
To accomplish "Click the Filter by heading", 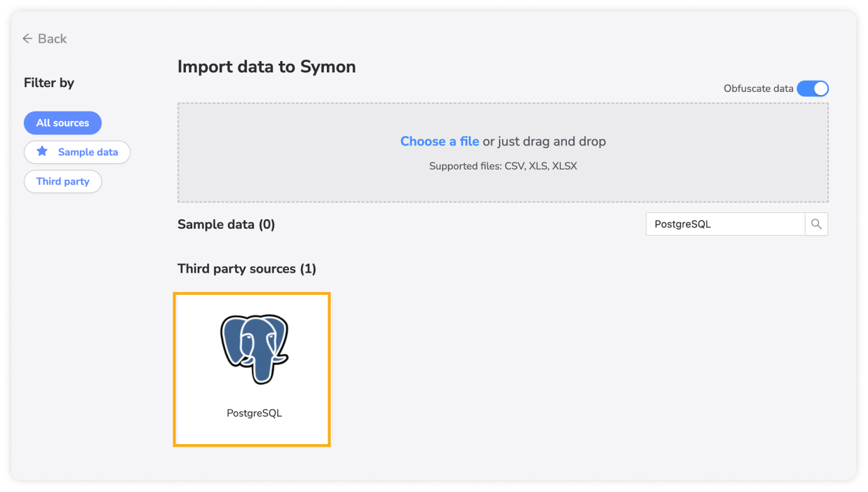I will [x=49, y=83].
